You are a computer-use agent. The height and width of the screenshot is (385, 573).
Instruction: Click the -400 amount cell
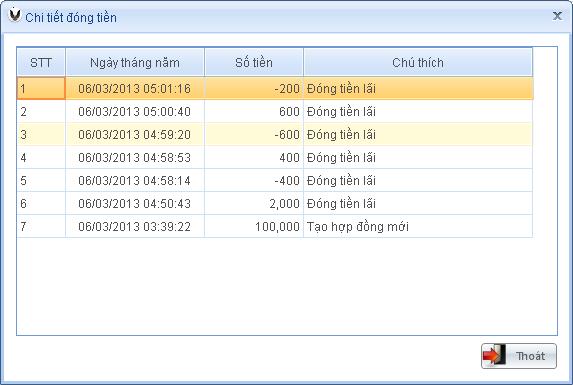(x=254, y=180)
